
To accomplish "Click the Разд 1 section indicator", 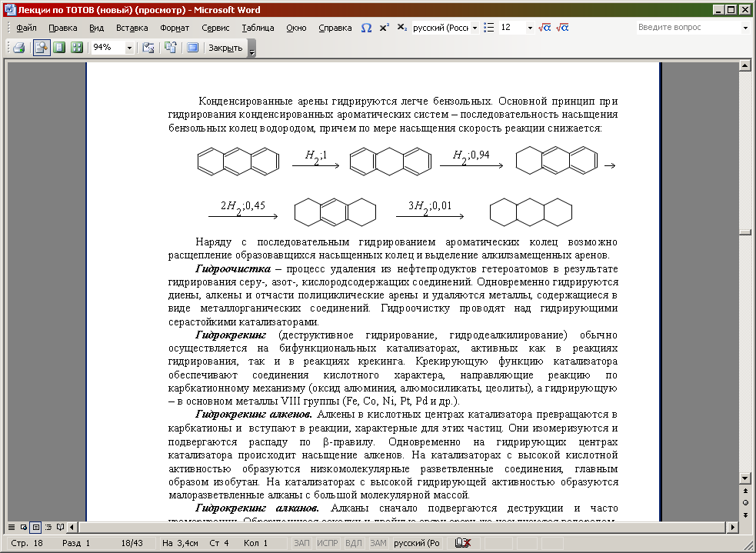I will tap(76, 543).
